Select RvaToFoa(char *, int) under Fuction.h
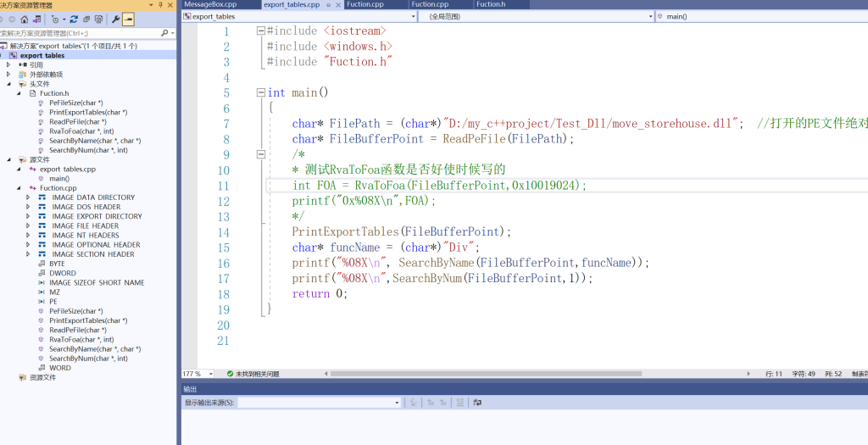 pos(81,131)
